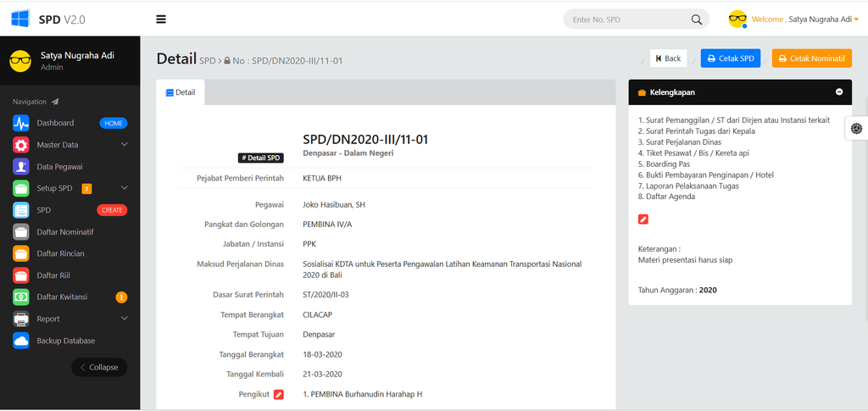
Task: Open the user dropdown caret beside Satya Nugraha Adi
Action: click(x=856, y=19)
